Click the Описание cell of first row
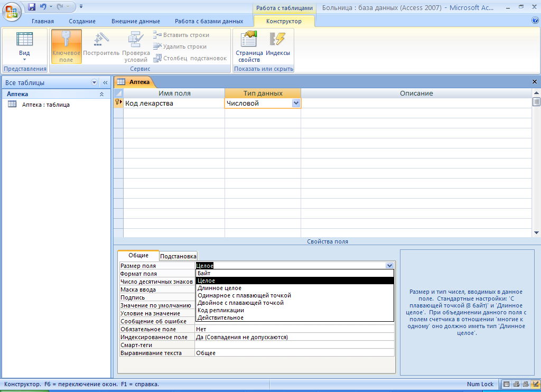This screenshot has height=392, width=541. pos(416,103)
